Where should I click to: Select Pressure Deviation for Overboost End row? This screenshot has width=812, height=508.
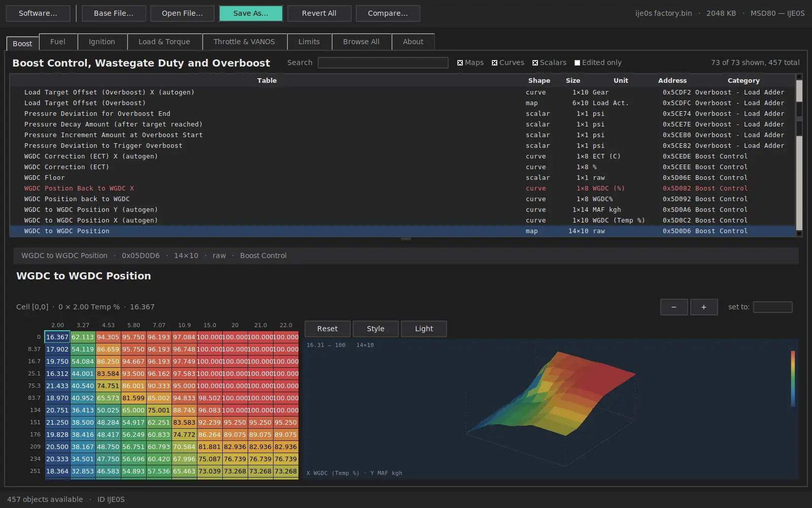point(402,114)
